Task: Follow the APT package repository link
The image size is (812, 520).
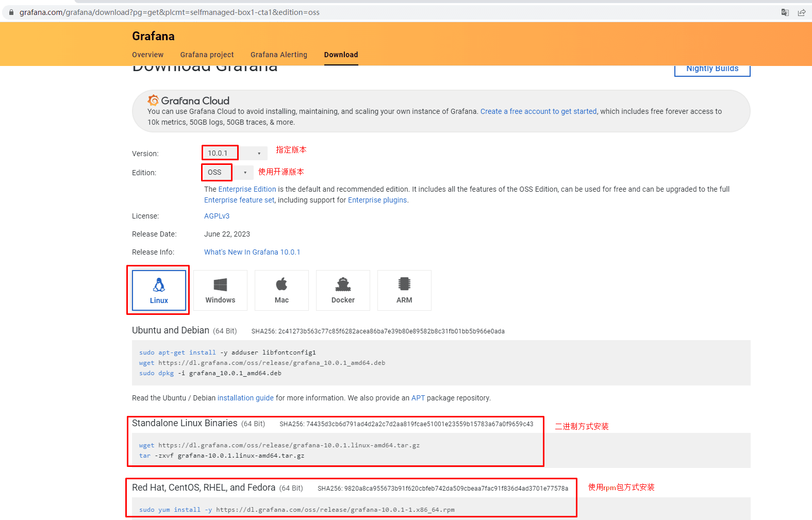Action: point(418,398)
